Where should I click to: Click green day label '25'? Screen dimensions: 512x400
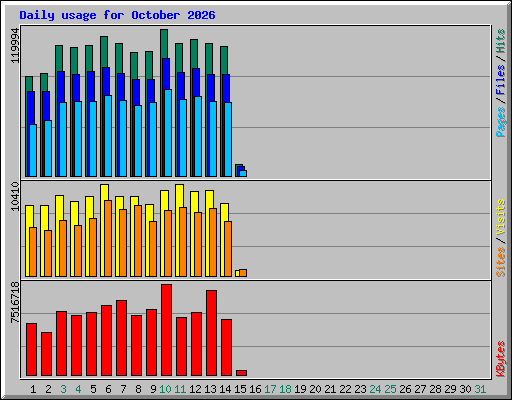coord(390,389)
